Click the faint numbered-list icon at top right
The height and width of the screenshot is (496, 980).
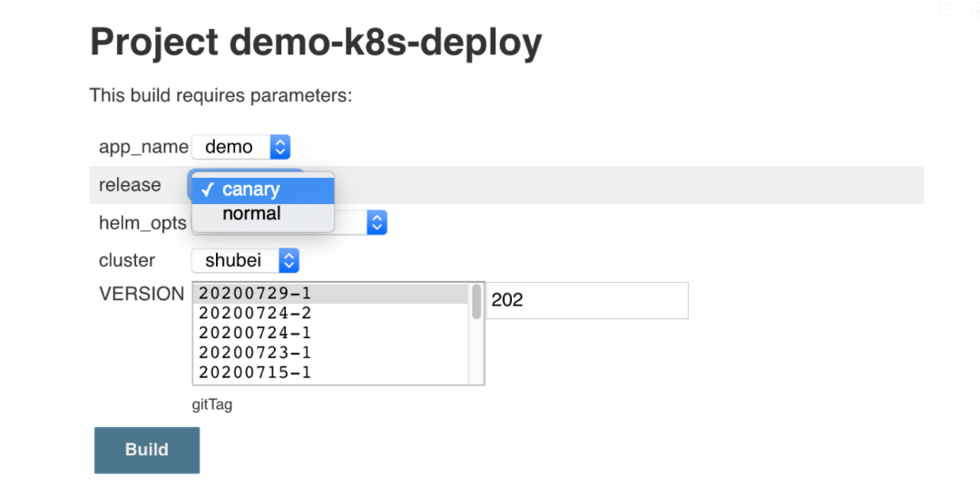[x=946, y=9]
